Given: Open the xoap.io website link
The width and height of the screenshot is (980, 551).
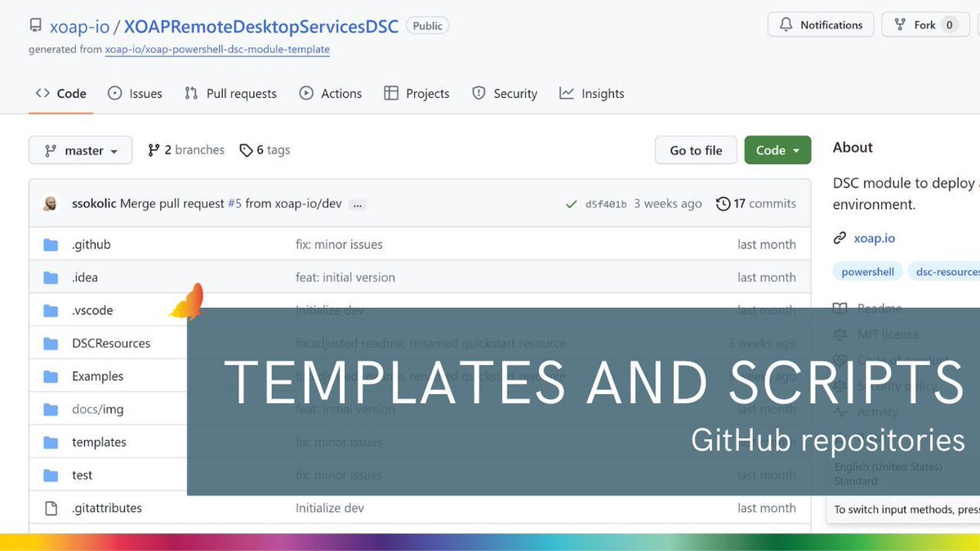Looking at the screenshot, I should (875, 238).
